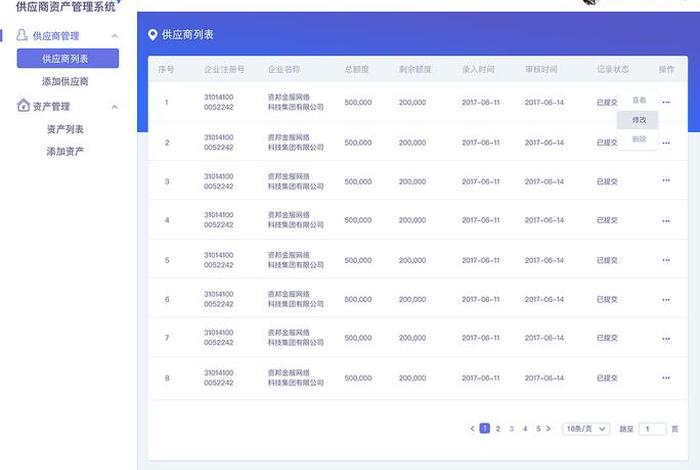Click the 供应商管理 section label
This screenshot has width=700, height=470.
click(x=56, y=36)
